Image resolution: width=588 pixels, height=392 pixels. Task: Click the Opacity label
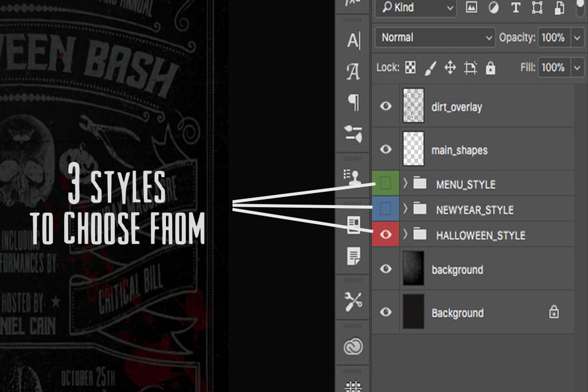(517, 38)
